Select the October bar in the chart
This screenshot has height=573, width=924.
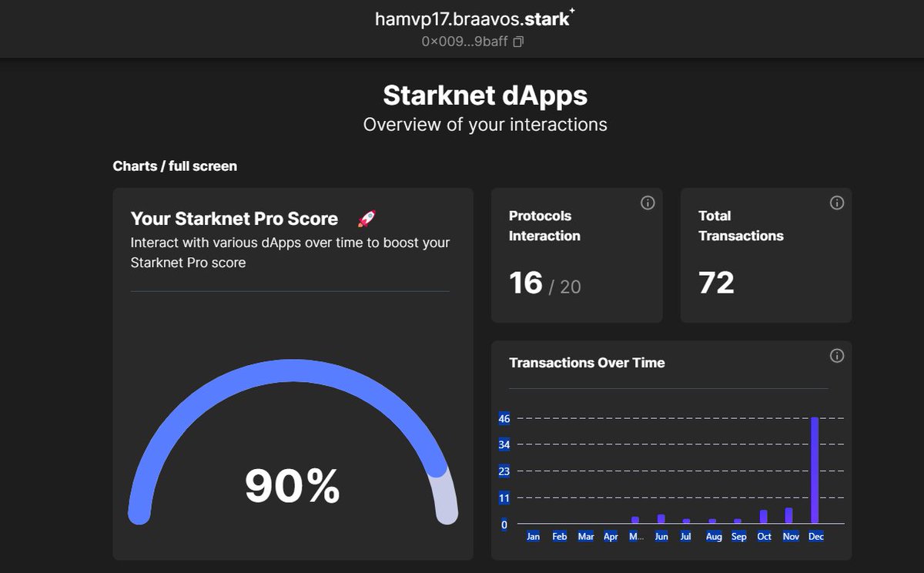click(763, 517)
